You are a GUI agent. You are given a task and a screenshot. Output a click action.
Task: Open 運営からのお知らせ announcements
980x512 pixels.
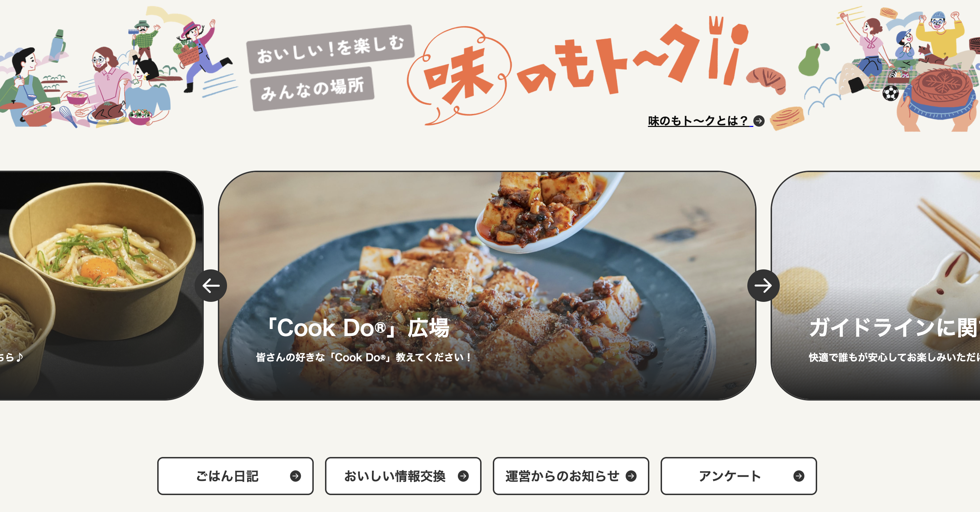pos(571,476)
